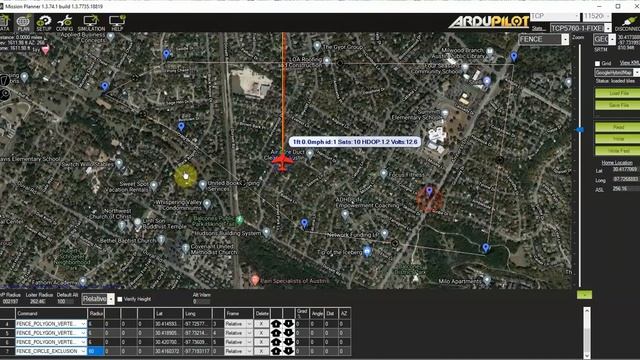This screenshot has width=640, height=360.
Task: Click the Long cell of row 7
Action: point(197,351)
